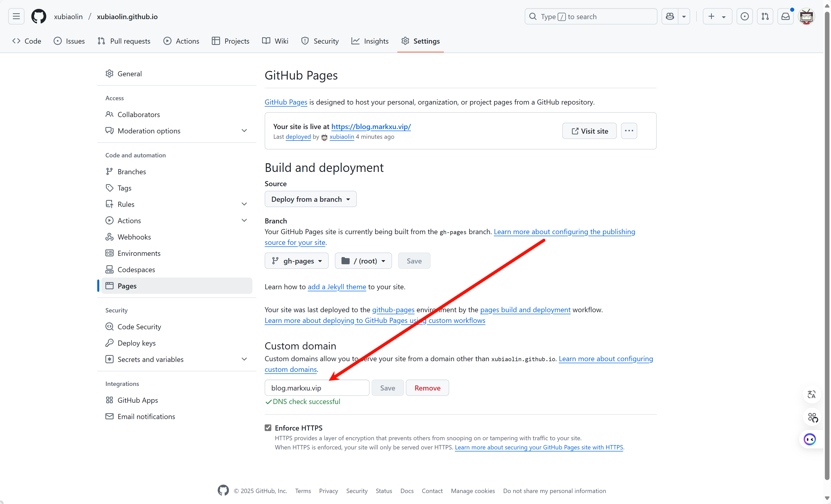Open the footer Terms link
This screenshot has width=831, height=504.
click(303, 491)
